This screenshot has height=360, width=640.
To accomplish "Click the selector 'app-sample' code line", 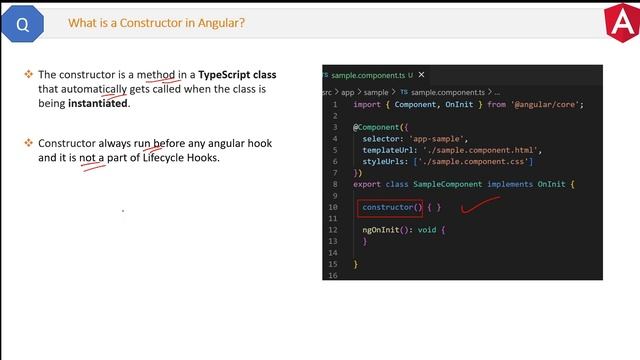I will coord(415,139).
